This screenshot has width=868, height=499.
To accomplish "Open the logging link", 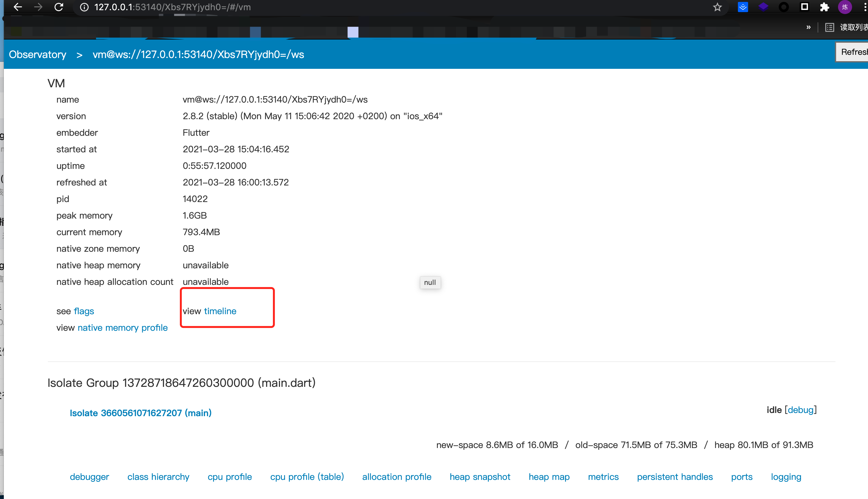I will point(786,477).
